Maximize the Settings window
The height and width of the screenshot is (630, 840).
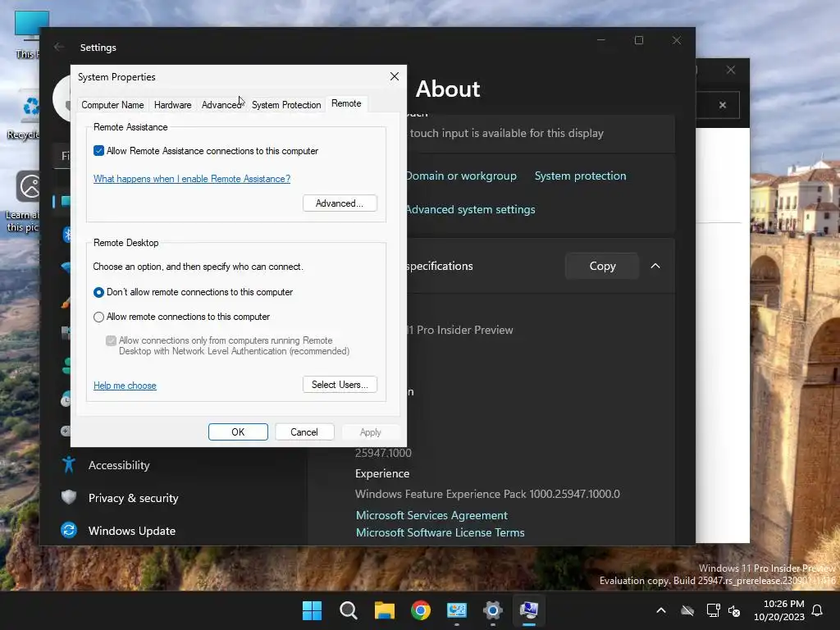638,40
